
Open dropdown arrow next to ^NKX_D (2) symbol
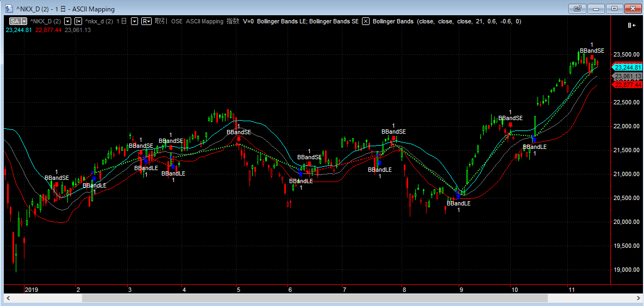coord(67,21)
